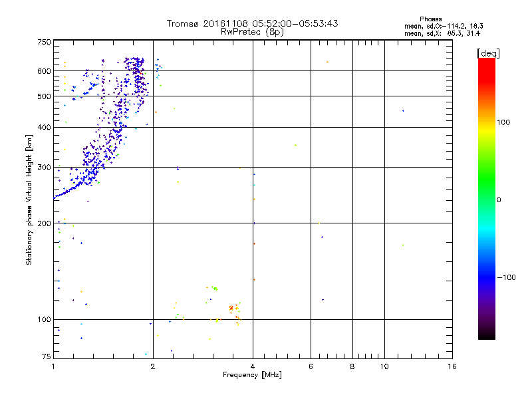
Task: Click the '0' colorbar tick label
Action: (499, 200)
